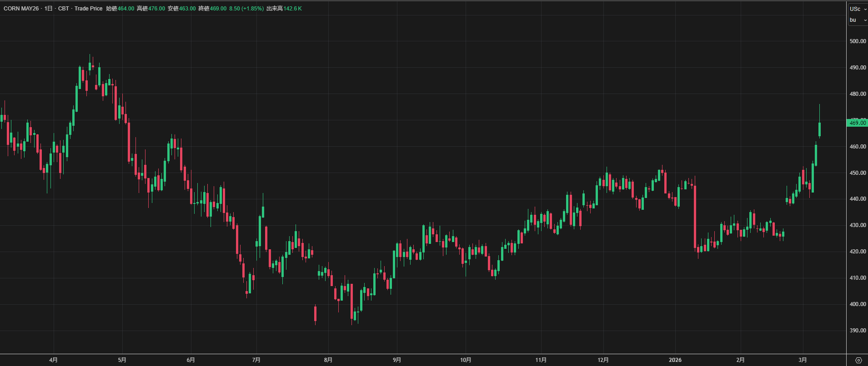Select the 440.00 level on price scale
Image resolution: width=868 pixels, height=366 pixels.
pos(858,199)
